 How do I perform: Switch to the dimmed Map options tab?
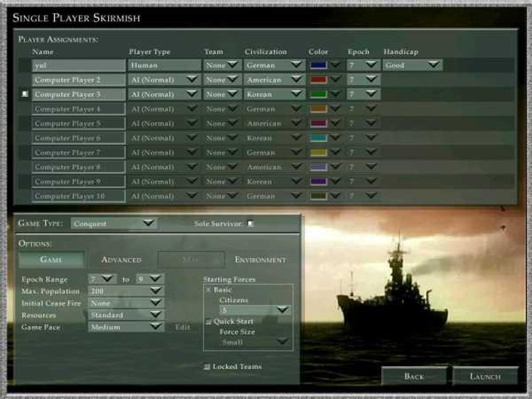191,260
